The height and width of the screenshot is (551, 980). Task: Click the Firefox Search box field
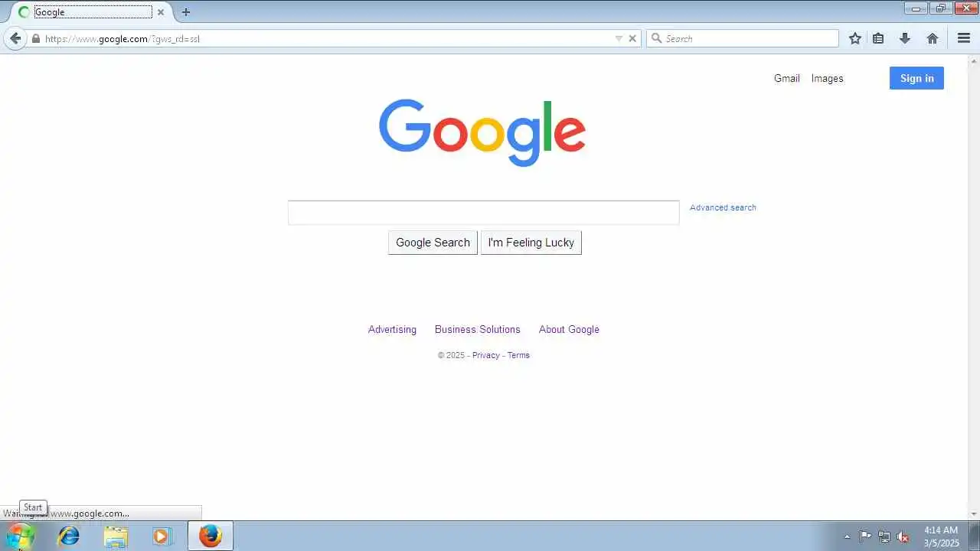point(743,38)
